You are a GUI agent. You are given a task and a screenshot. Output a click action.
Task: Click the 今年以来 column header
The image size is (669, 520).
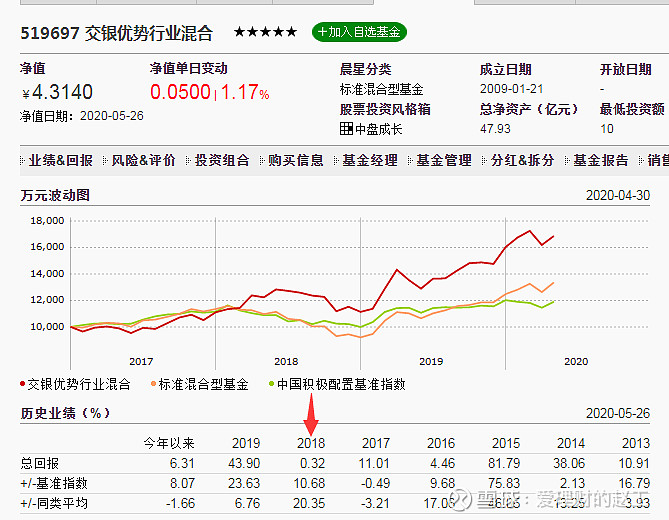[169, 443]
